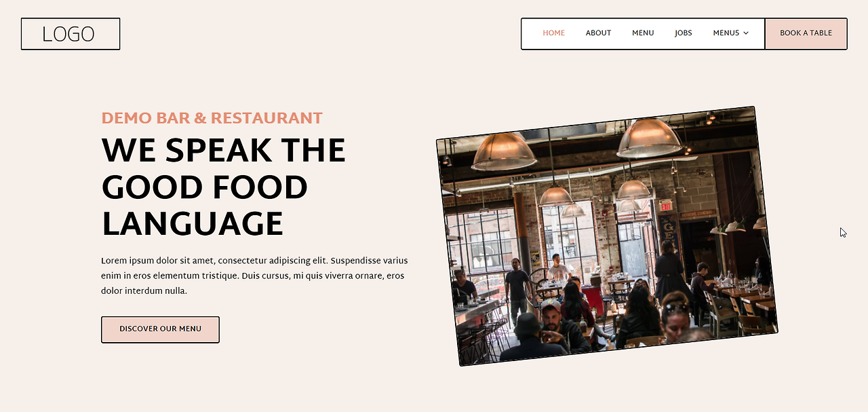Click the right copper pendant lamp in photo
Viewport: 868px width, 412px height.
click(x=649, y=138)
